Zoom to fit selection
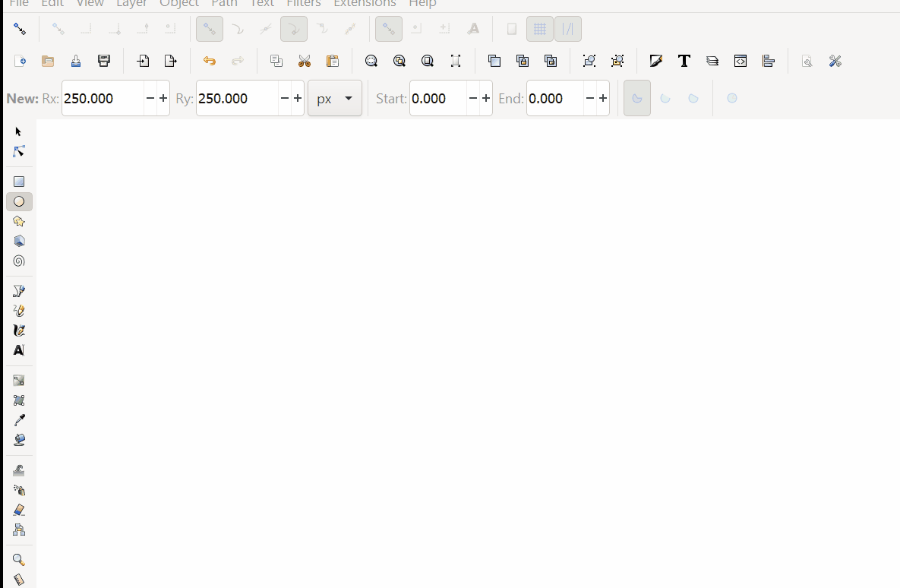Viewport: 900px width, 588px height. 371,61
